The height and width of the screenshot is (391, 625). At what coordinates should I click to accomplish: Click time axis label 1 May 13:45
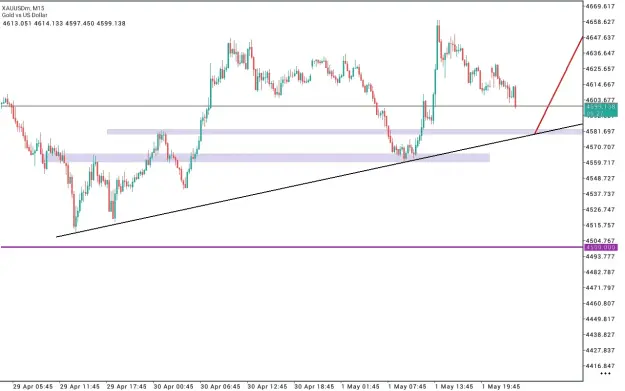tap(454, 387)
